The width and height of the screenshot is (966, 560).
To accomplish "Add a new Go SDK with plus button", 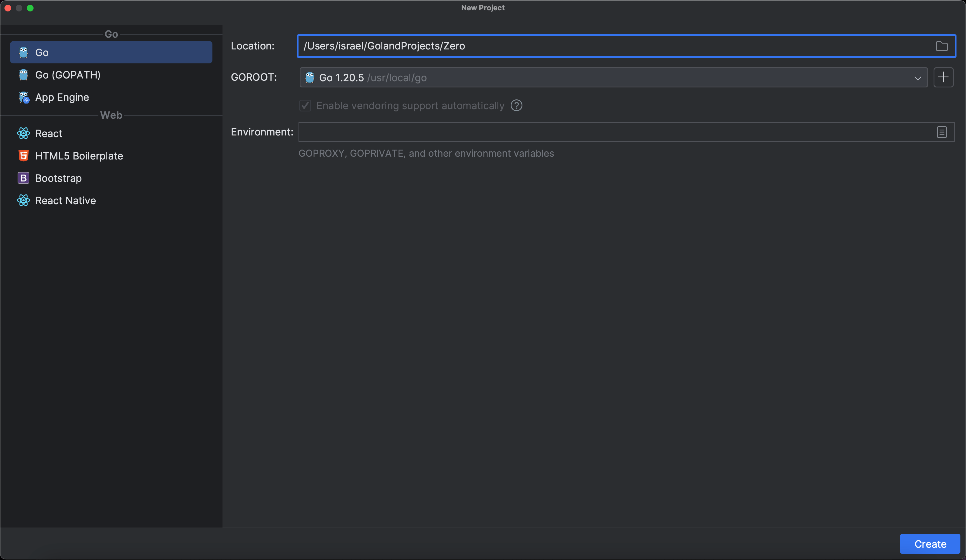I will [944, 77].
